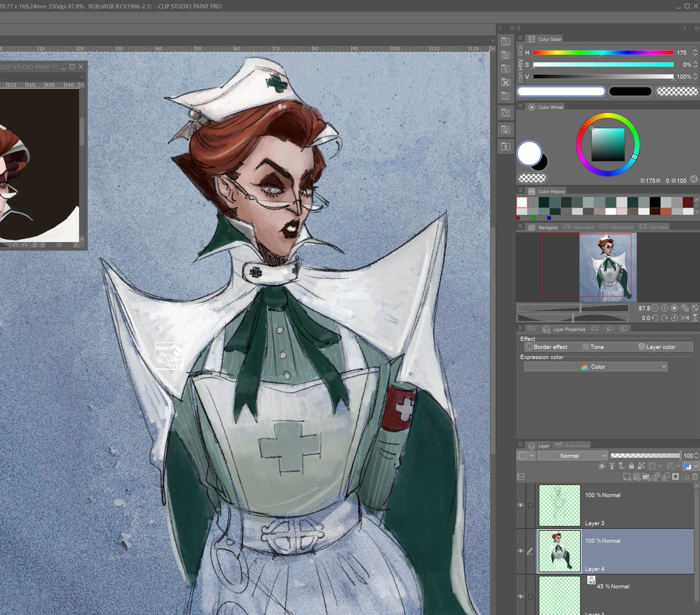
Task: Show layer in two panes toggle icon
Action: (521, 477)
